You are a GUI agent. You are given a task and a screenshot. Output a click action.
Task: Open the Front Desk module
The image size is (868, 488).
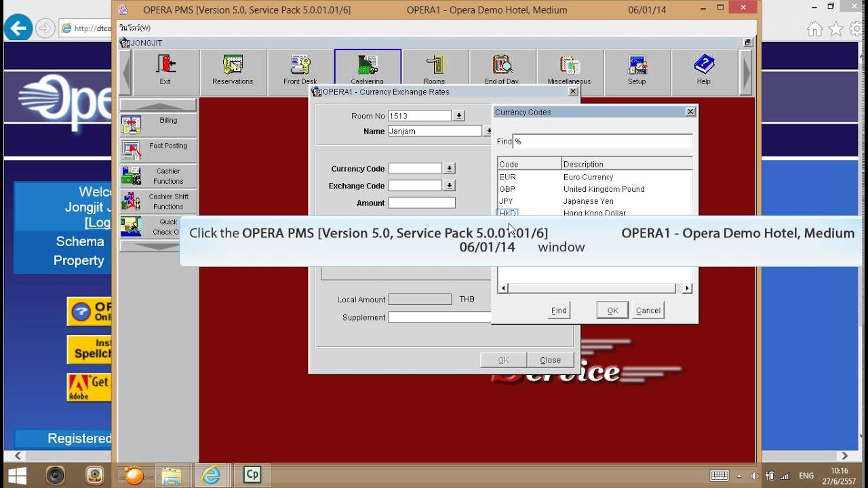pyautogui.click(x=300, y=72)
